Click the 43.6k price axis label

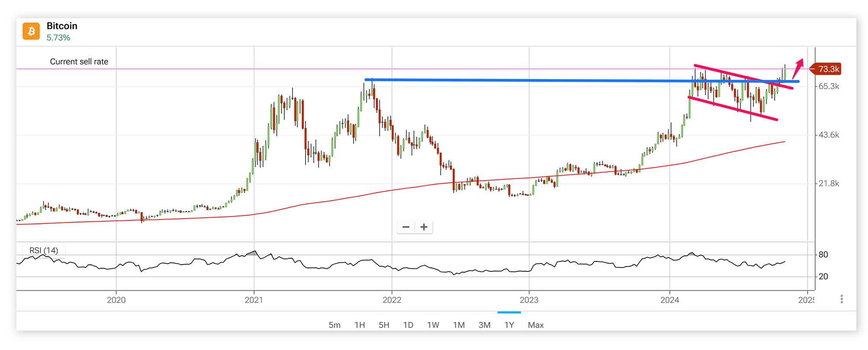pos(829,135)
